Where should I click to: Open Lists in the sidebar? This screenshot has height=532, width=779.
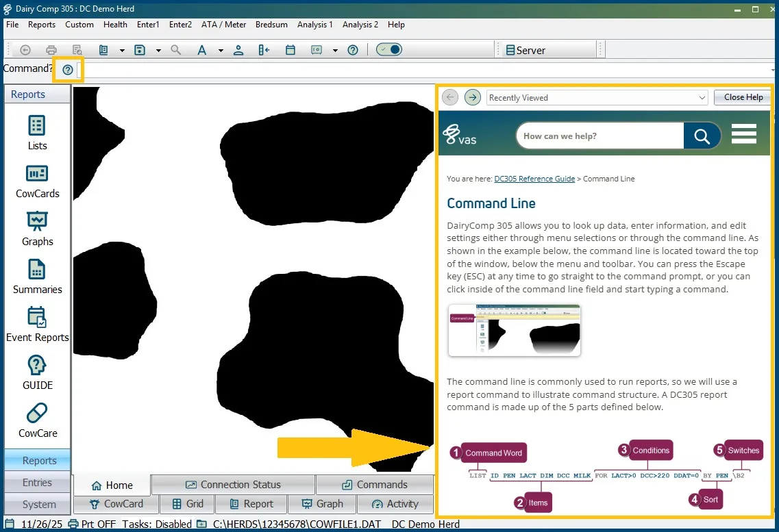(37, 133)
